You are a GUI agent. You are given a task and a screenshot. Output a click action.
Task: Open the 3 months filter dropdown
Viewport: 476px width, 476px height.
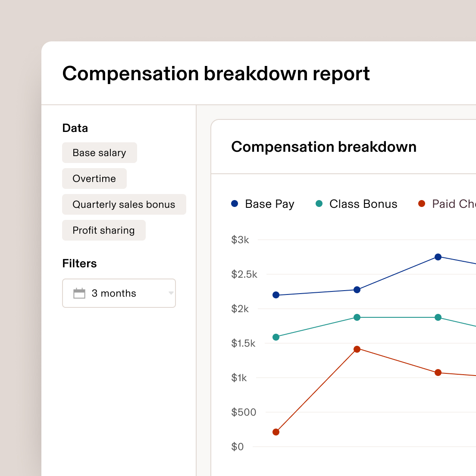tap(119, 293)
